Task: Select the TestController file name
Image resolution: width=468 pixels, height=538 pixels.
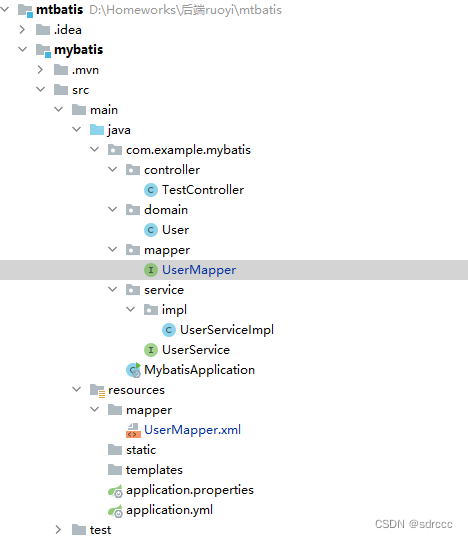Action: pos(203,190)
